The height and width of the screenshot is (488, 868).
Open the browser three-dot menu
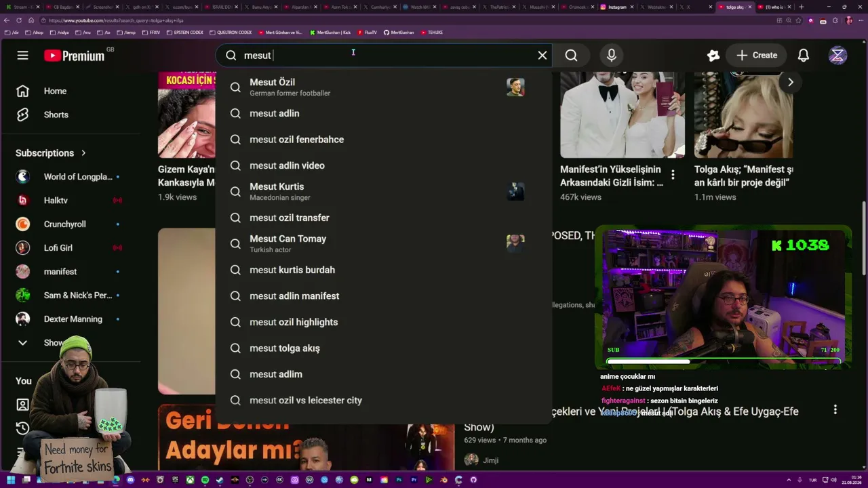(x=860, y=20)
